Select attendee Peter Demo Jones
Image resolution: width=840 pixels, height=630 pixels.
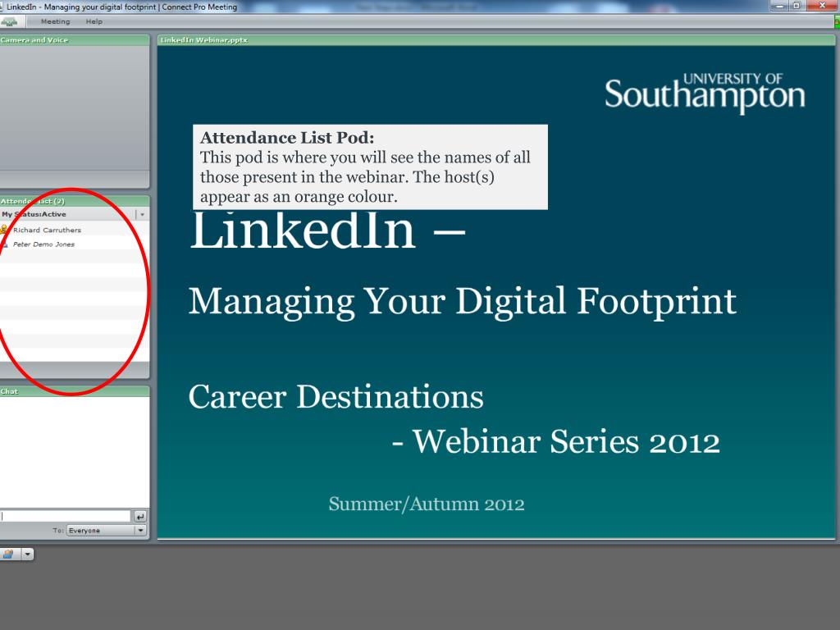pyautogui.click(x=44, y=244)
